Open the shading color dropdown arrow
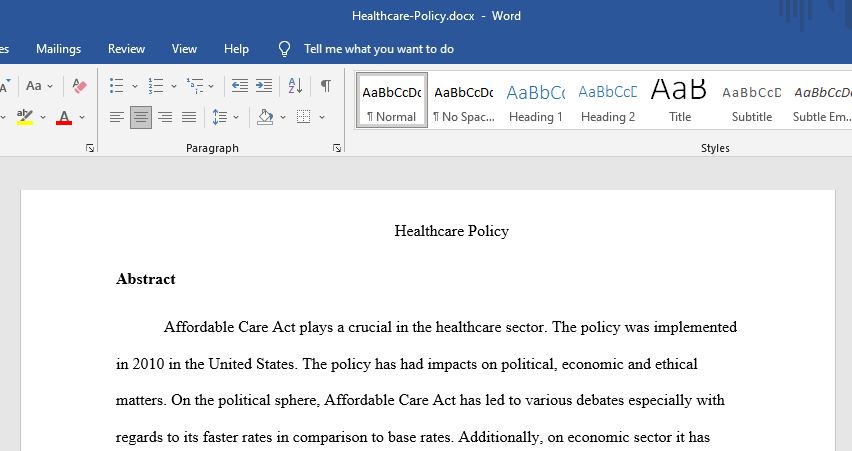 283,117
